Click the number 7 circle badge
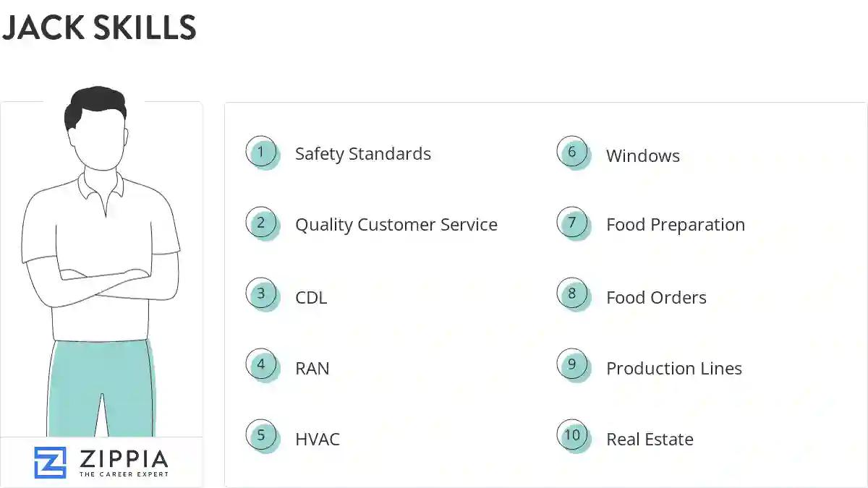 572,223
